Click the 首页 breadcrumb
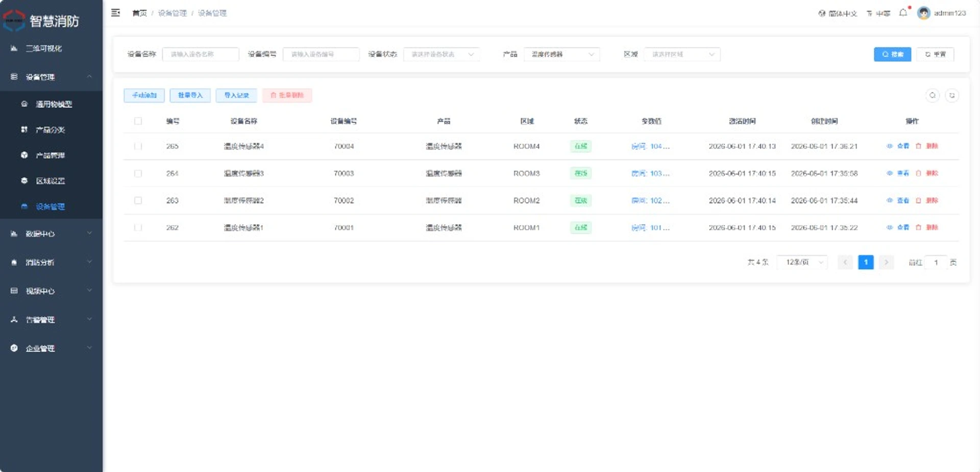This screenshot has height=472, width=980. click(x=139, y=13)
